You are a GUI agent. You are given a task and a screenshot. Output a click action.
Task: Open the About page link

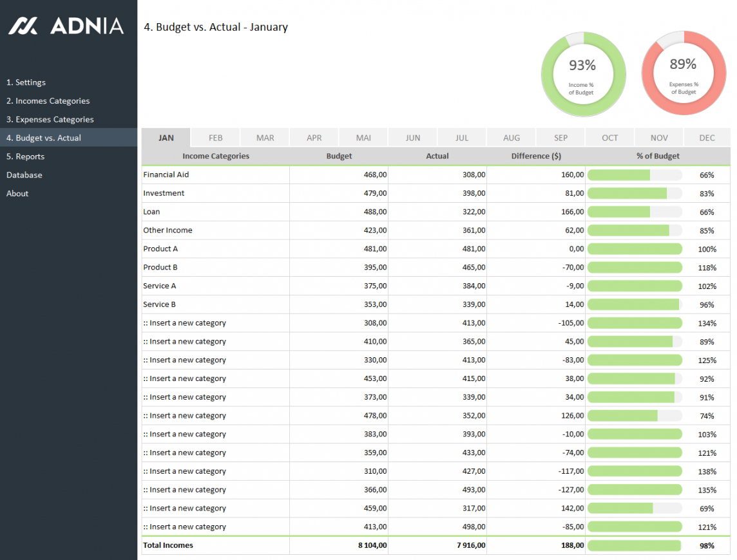(17, 194)
